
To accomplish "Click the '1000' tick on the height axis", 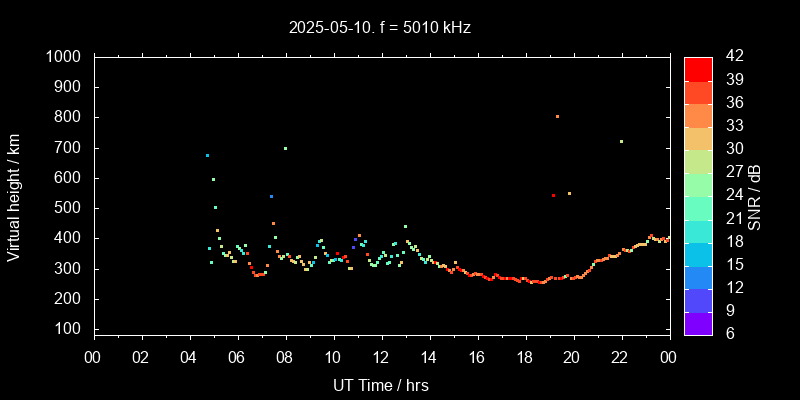I will pyautogui.click(x=64, y=57).
